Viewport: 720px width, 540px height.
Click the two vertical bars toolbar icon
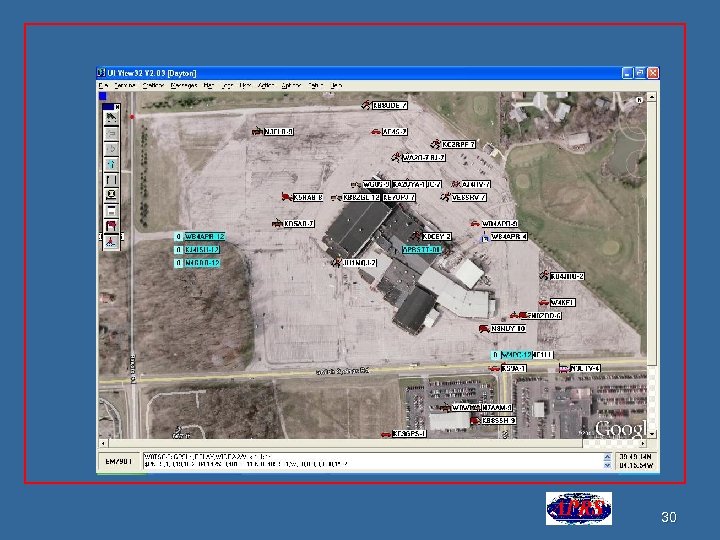[x=111, y=180]
